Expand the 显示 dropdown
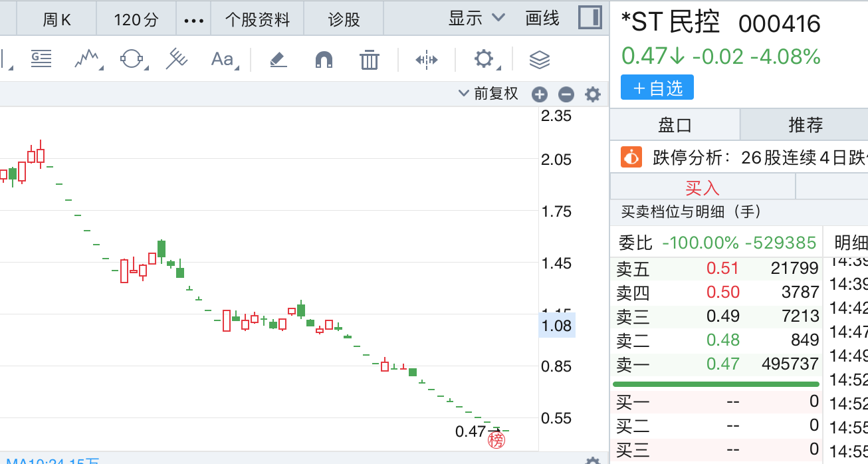This screenshot has width=868, height=464. tap(477, 19)
